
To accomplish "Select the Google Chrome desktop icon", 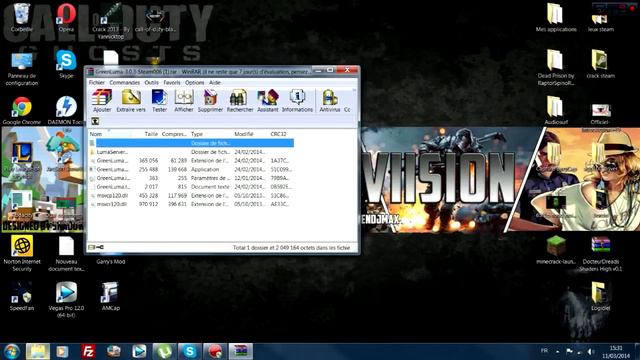I will pyautogui.click(x=22, y=110).
